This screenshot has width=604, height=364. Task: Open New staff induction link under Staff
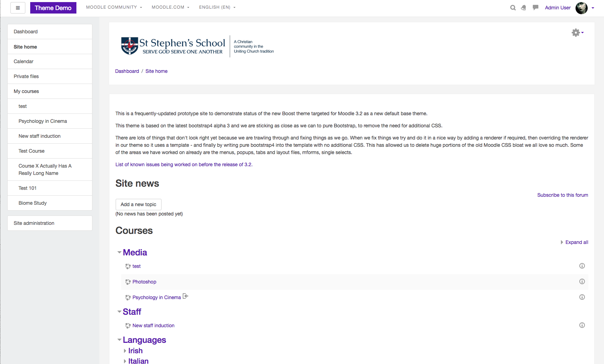(x=154, y=325)
